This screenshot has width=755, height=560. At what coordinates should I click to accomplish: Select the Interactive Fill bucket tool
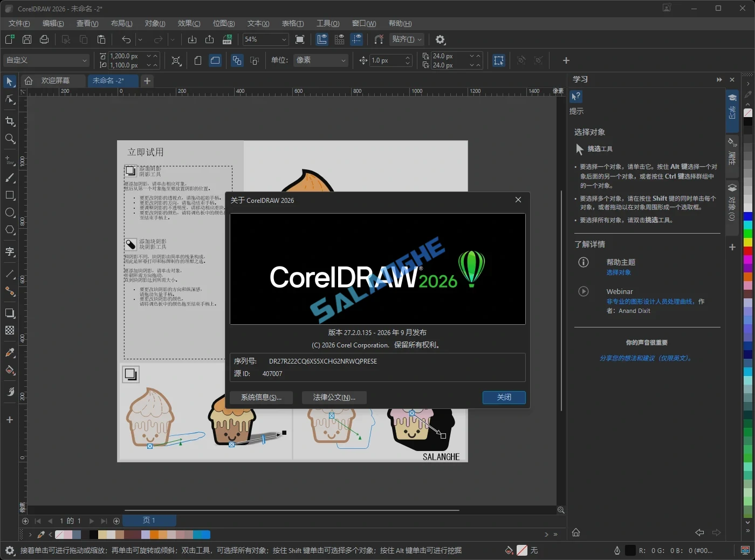(10, 370)
